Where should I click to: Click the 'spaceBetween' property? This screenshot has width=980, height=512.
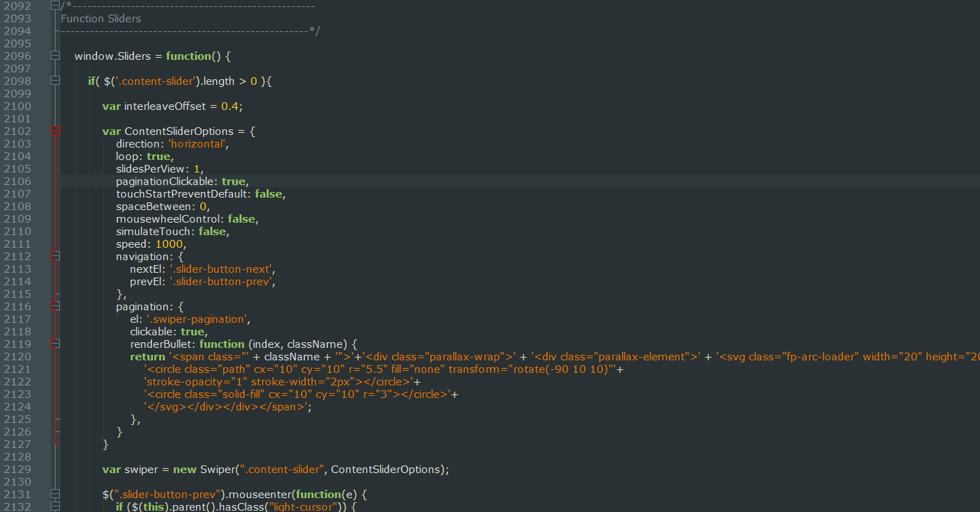[x=154, y=207]
